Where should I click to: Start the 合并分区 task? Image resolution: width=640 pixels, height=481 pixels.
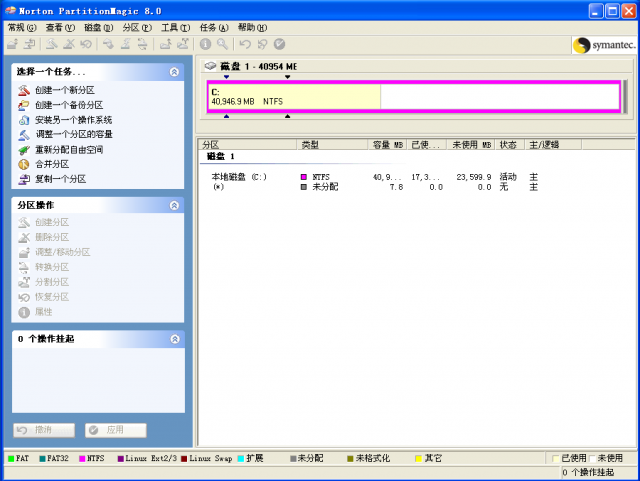52,164
